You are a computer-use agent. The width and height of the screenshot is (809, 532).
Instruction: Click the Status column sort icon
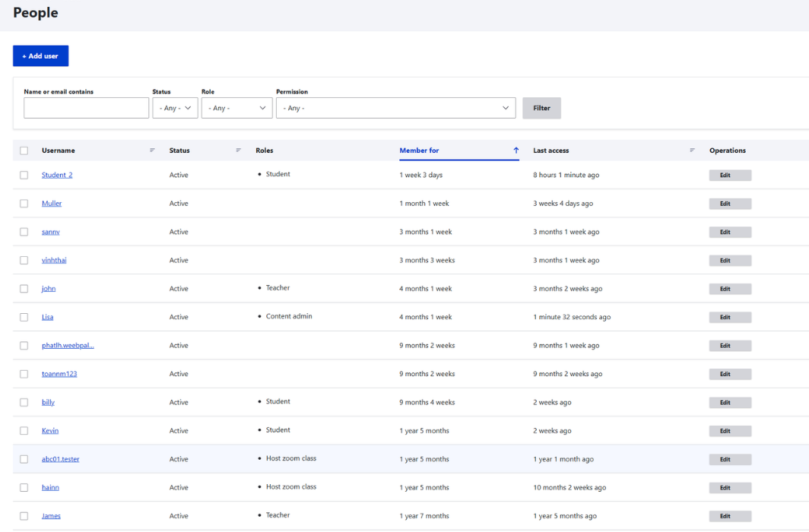tap(239, 150)
